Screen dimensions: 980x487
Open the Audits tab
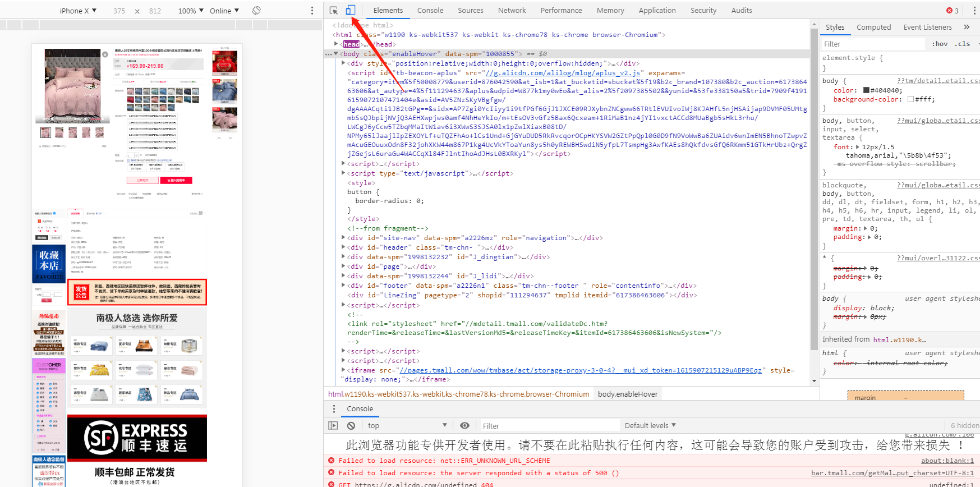[x=742, y=10]
